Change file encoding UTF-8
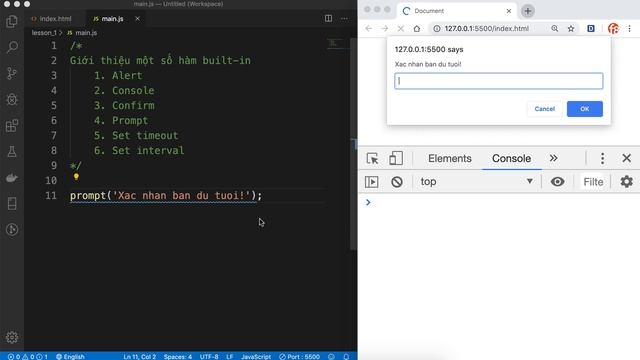The image size is (640, 360). pyautogui.click(x=209, y=356)
